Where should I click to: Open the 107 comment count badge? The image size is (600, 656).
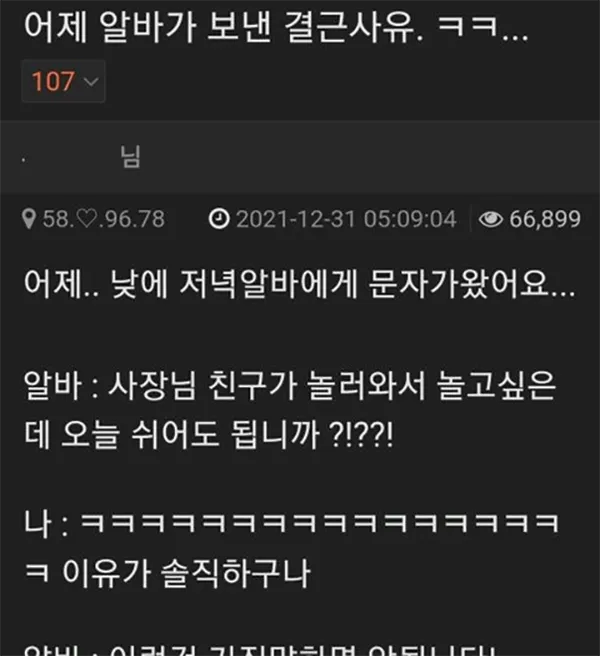click(x=63, y=81)
